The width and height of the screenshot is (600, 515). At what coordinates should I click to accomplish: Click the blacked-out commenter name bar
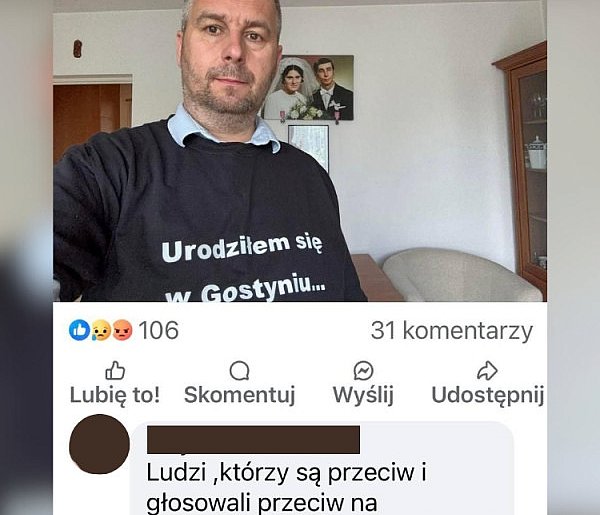[x=253, y=440]
